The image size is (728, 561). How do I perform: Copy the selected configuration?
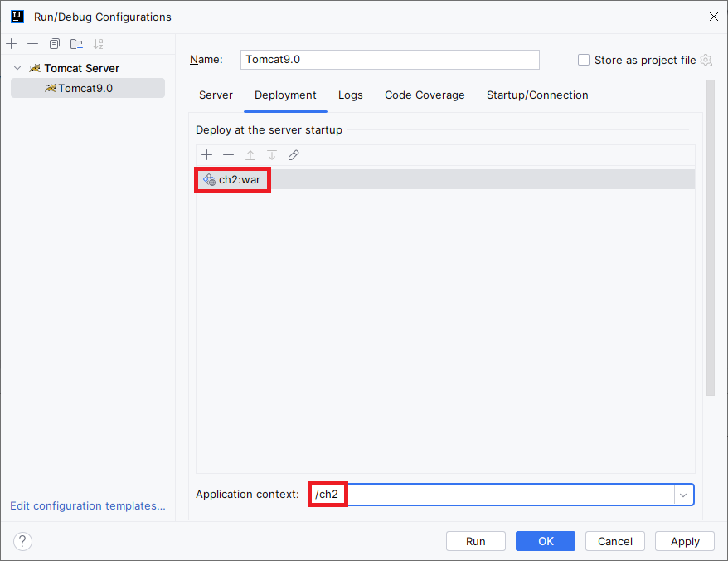(x=55, y=44)
